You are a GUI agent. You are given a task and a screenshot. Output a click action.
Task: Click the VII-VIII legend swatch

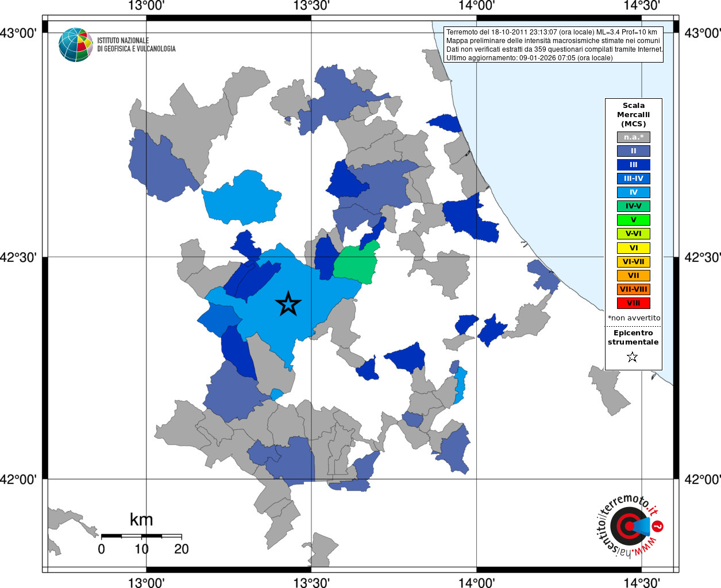(634, 289)
